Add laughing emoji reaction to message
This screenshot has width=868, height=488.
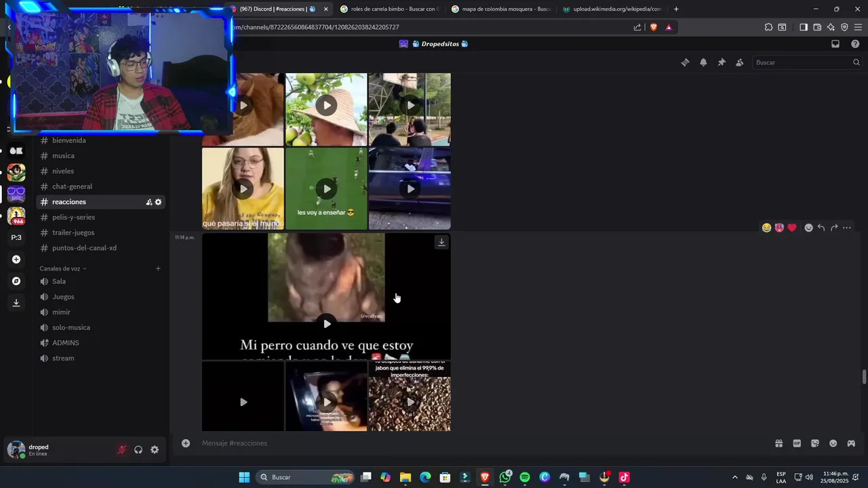click(x=766, y=228)
